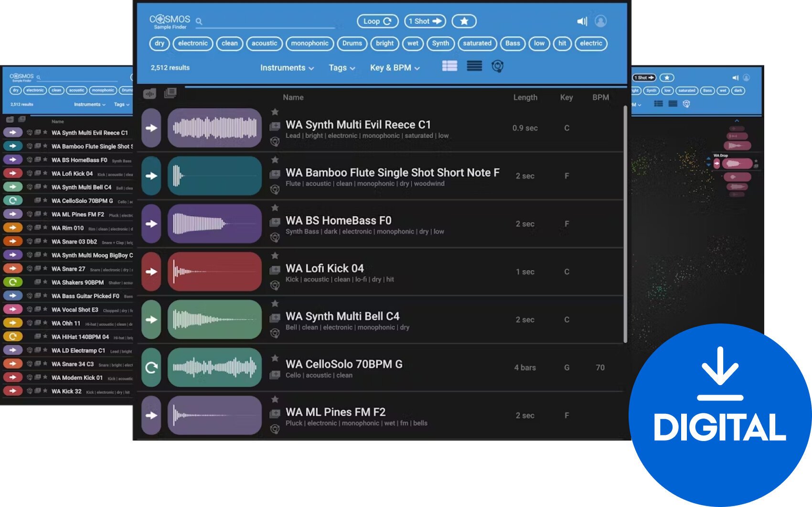Add WA Synth Multi Evil Reece C1 to collection

coord(275,127)
